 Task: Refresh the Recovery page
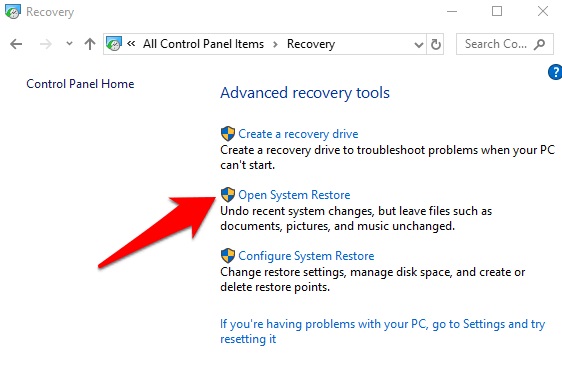(435, 44)
